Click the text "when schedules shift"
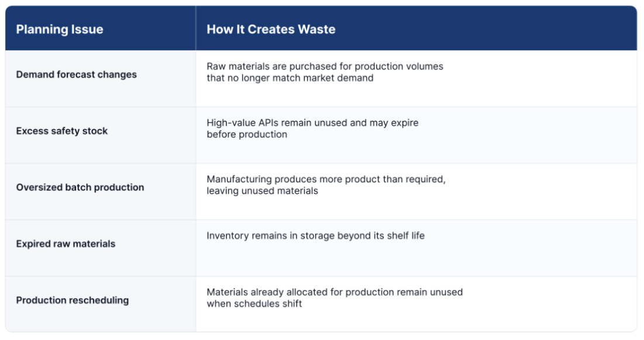Image resolution: width=644 pixels, height=340 pixels. 254,304
